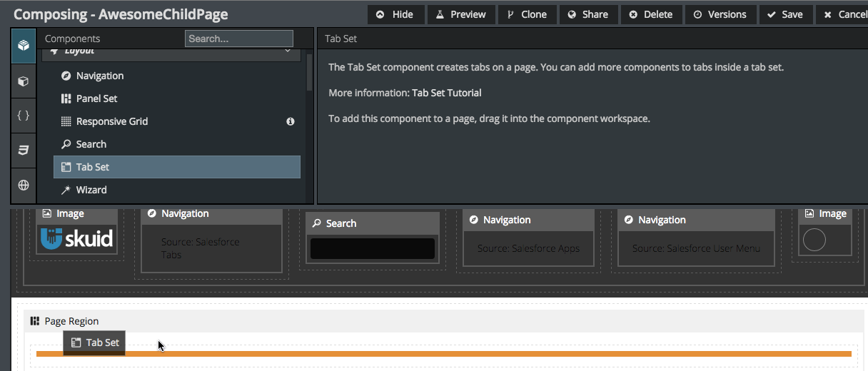This screenshot has height=371, width=868.
Task: Click the Components search field
Action: [x=238, y=39]
